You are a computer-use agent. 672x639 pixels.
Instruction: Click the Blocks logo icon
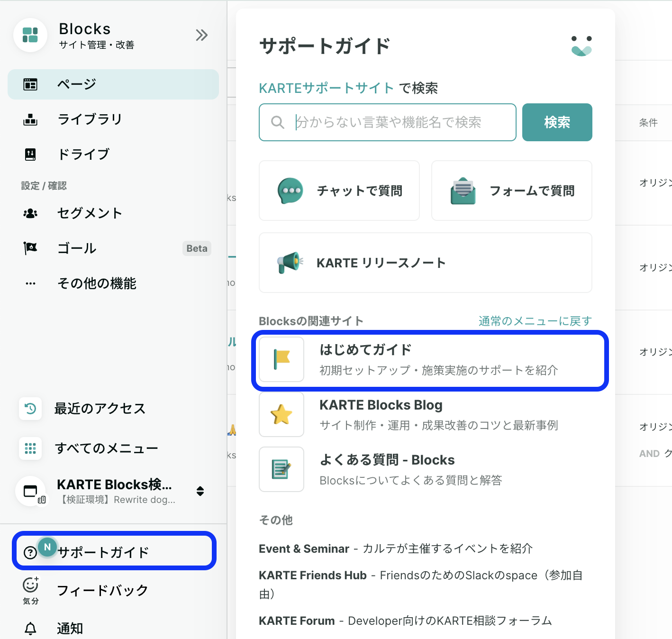[x=30, y=35]
